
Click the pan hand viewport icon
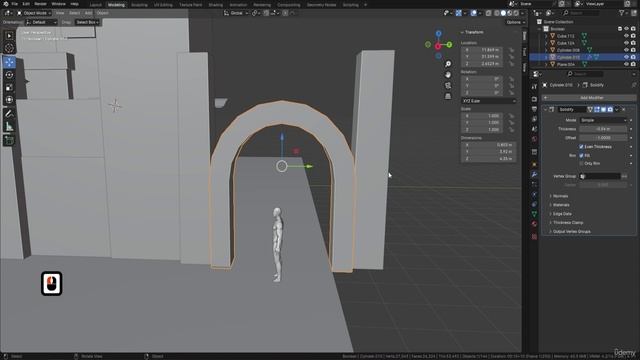coord(448,75)
